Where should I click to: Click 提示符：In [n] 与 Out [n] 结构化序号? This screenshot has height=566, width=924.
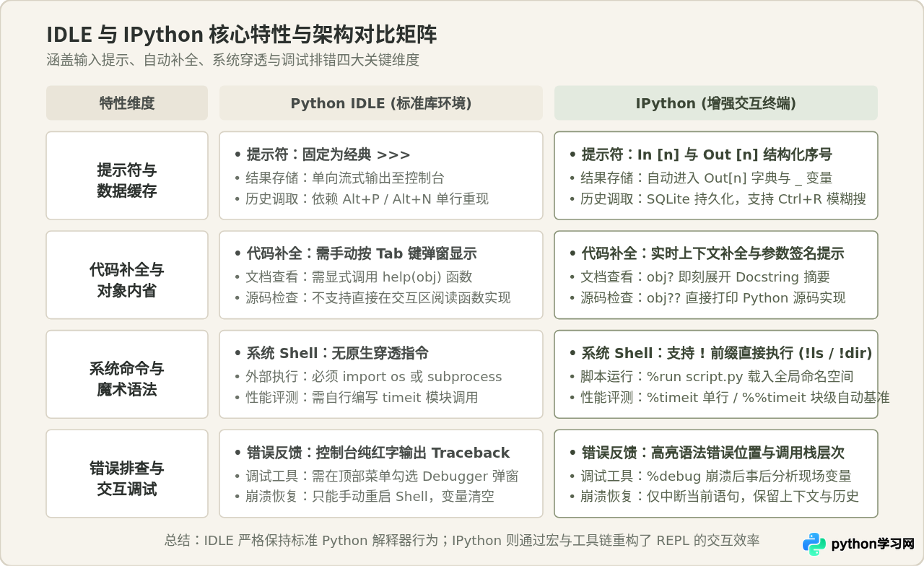tap(700, 154)
